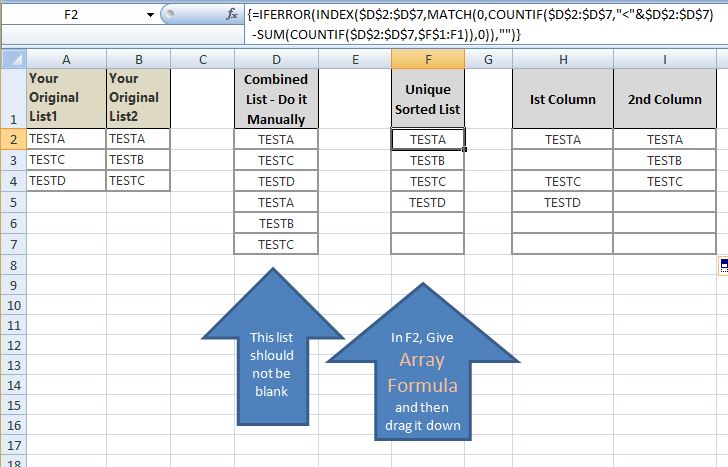Viewport: 728px width, 467px height.
Task: Select row 6 header
Action: coord(14,223)
